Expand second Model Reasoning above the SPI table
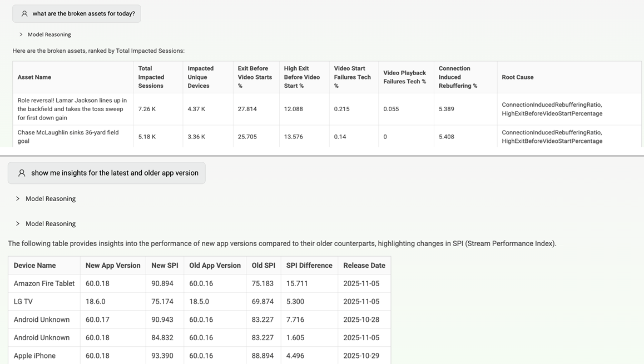 pyautogui.click(x=46, y=223)
